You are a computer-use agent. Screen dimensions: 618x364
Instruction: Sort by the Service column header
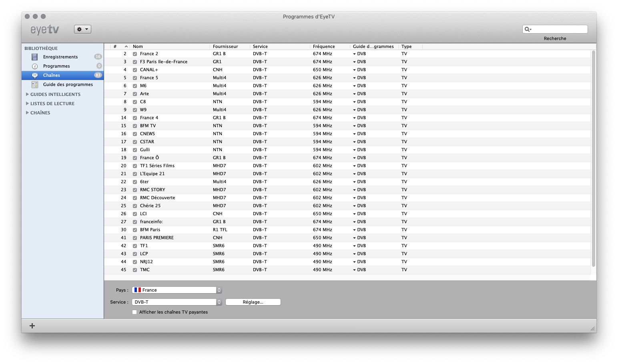pos(280,46)
